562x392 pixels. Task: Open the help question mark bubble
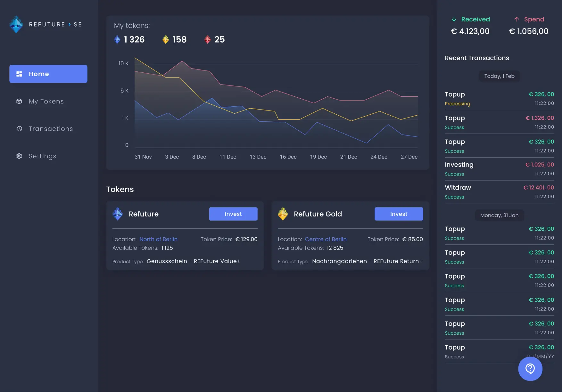coord(530,369)
